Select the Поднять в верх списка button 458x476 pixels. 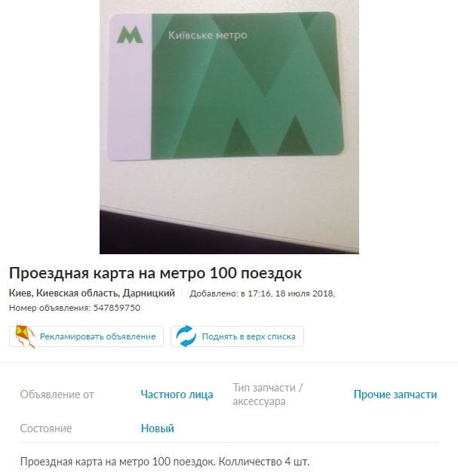pos(237,336)
